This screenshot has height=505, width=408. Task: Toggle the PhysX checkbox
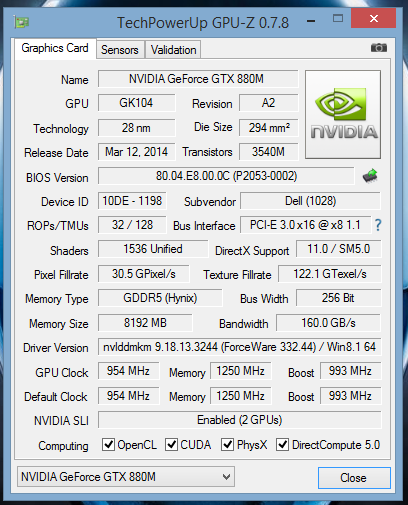[227, 445]
